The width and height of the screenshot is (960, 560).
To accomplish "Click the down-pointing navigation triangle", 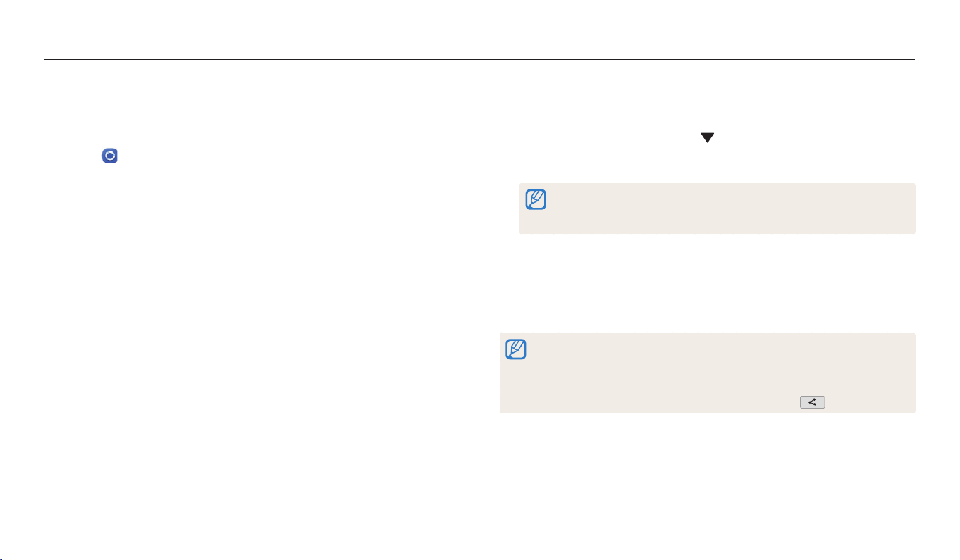I will pos(707,139).
